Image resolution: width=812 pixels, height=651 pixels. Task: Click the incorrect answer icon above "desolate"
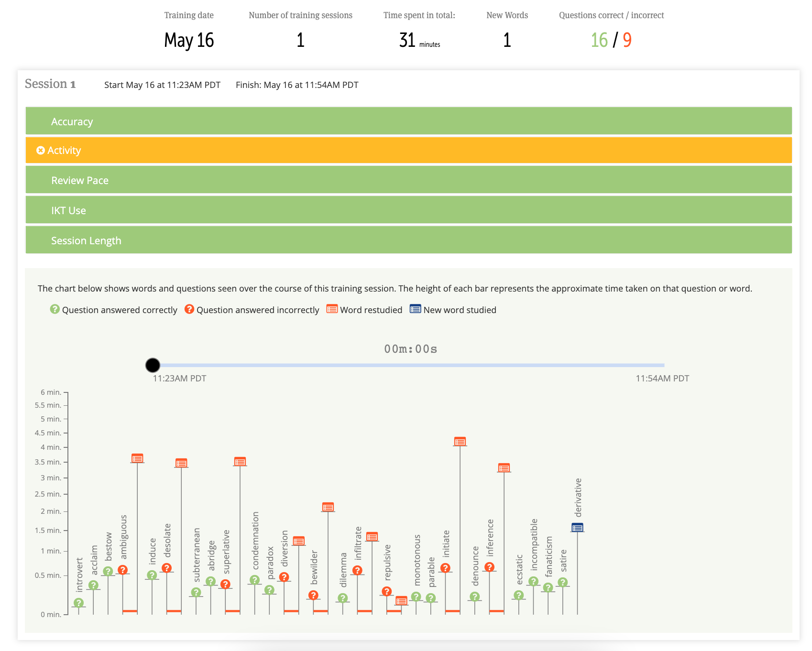click(166, 568)
